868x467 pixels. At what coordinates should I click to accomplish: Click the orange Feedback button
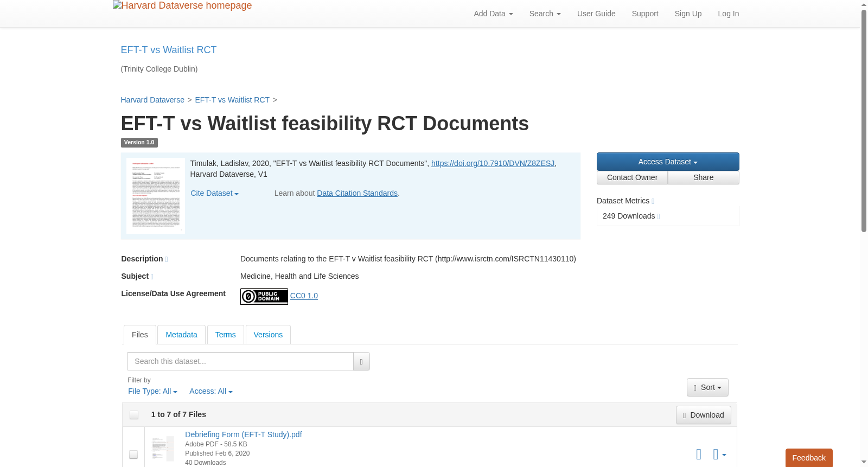click(809, 458)
